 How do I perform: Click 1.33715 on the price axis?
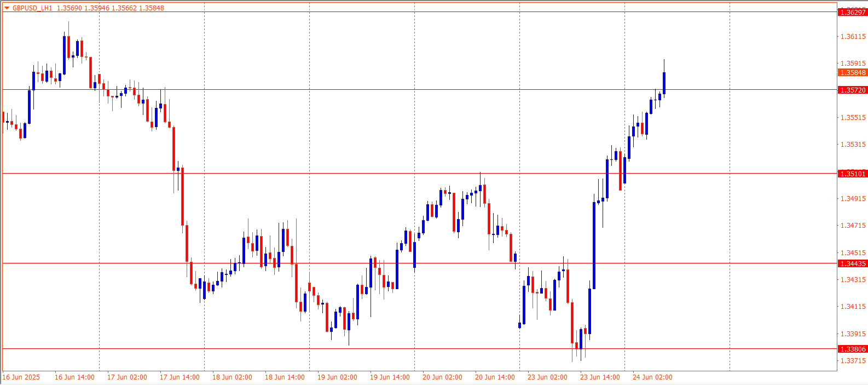pyautogui.click(x=853, y=361)
